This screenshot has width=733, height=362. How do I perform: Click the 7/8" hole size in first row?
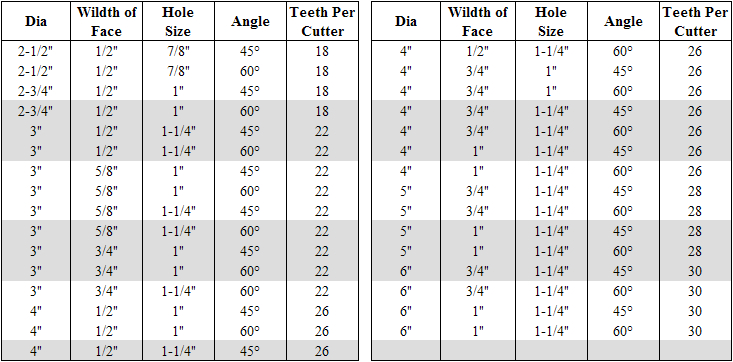pyautogui.click(x=178, y=51)
